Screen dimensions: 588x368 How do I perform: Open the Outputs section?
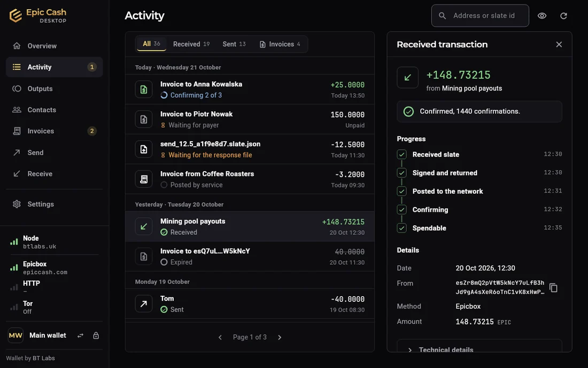[x=55, y=89]
